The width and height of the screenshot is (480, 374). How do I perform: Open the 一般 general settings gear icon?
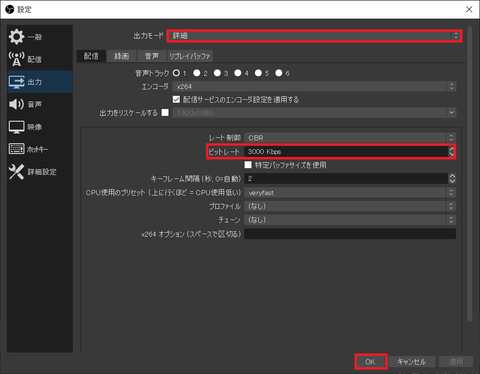[x=16, y=37]
